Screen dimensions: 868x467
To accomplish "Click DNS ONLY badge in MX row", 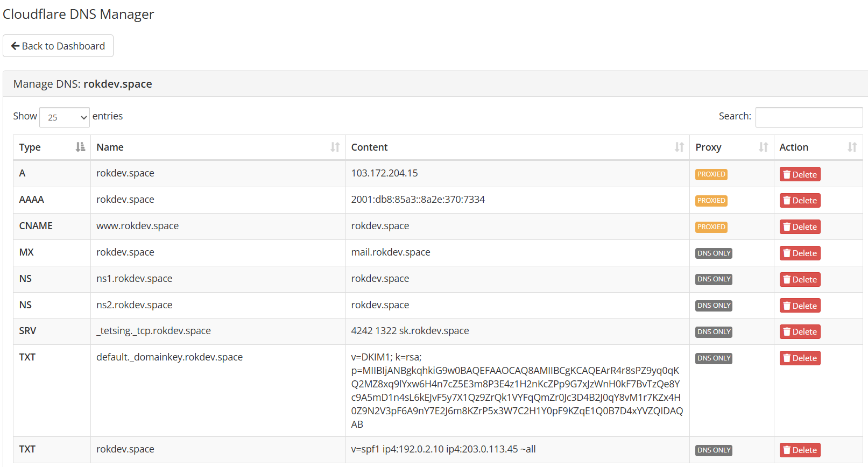I will 714,253.
